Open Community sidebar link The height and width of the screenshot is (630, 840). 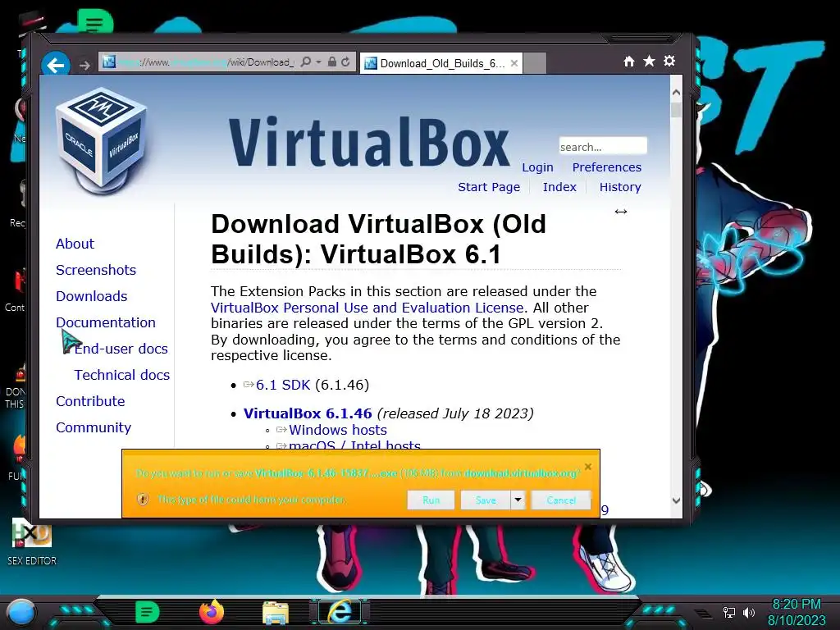click(x=94, y=427)
